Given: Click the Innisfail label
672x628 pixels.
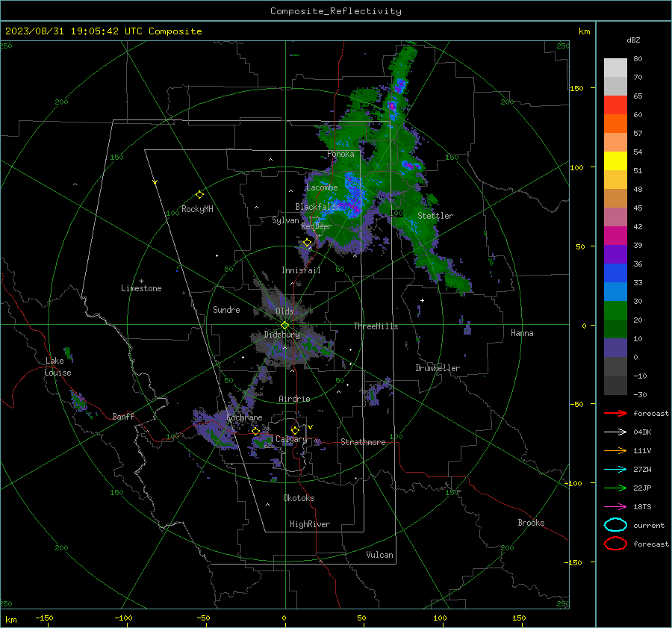Looking at the screenshot, I should point(301,270).
